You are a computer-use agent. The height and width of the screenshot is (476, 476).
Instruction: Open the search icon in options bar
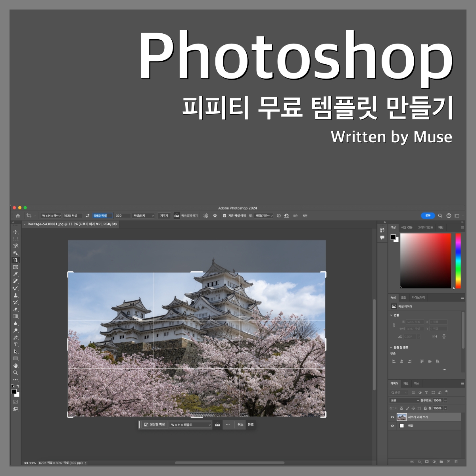click(x=440, y=216)
